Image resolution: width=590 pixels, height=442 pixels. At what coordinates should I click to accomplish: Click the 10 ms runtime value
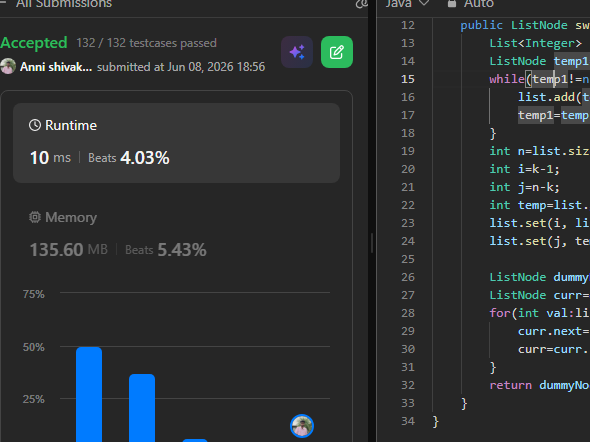pos(50,158)
